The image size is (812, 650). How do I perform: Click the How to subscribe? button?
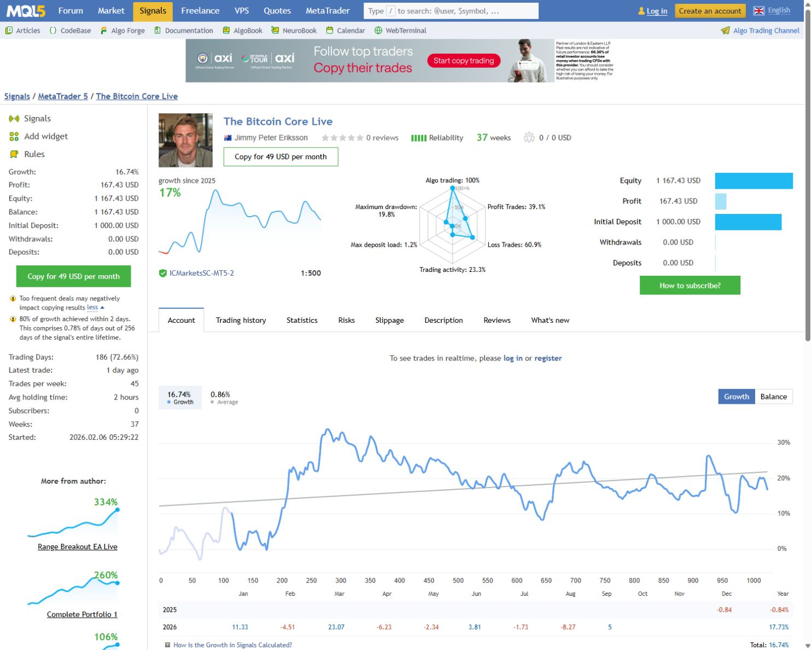tap(690, 285)
